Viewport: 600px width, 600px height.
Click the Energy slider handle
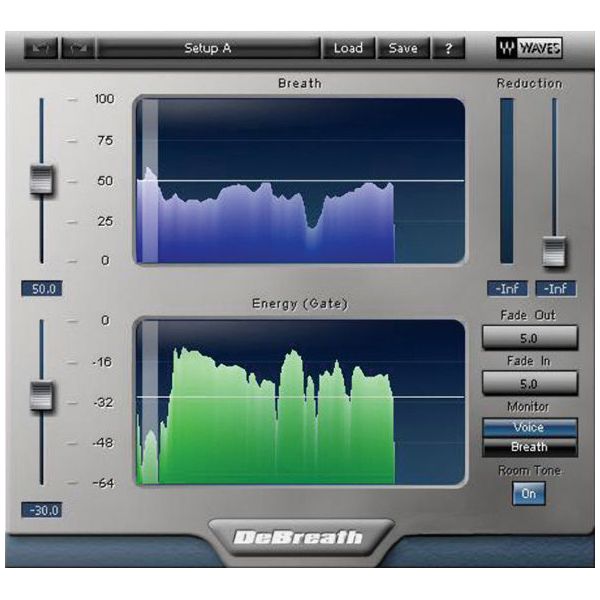[x=42, y=396]
